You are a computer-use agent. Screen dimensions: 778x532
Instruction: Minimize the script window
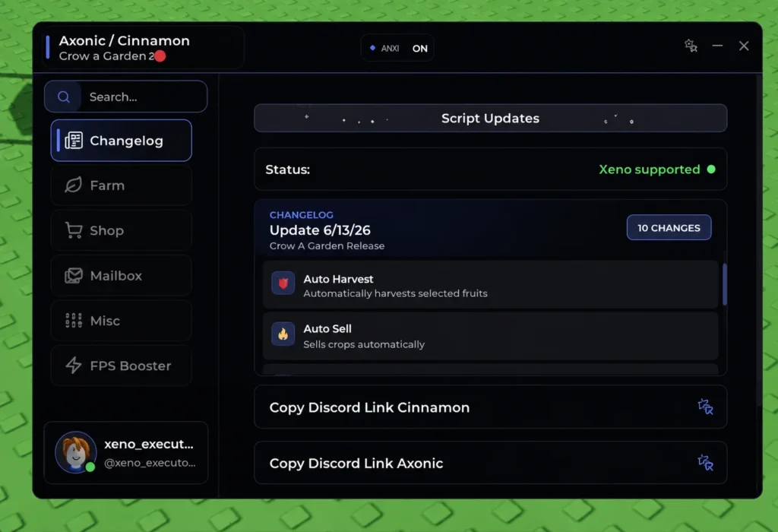coord(717,46)
